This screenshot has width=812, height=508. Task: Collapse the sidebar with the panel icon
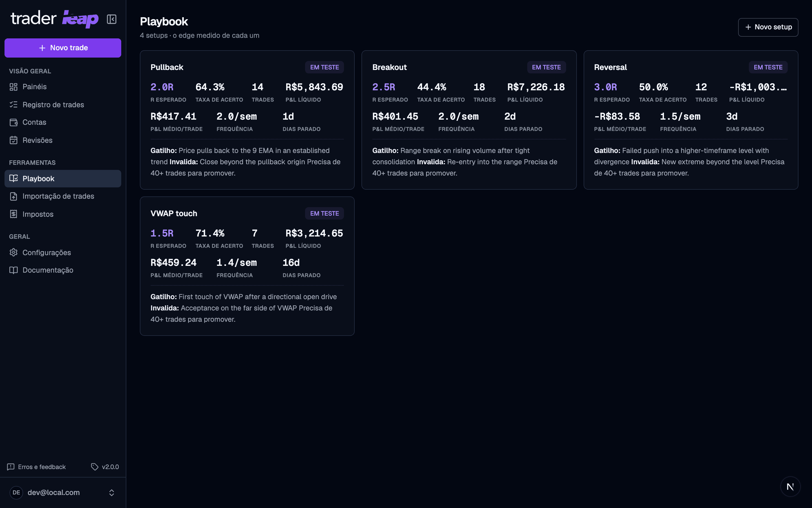click(111, 19)
